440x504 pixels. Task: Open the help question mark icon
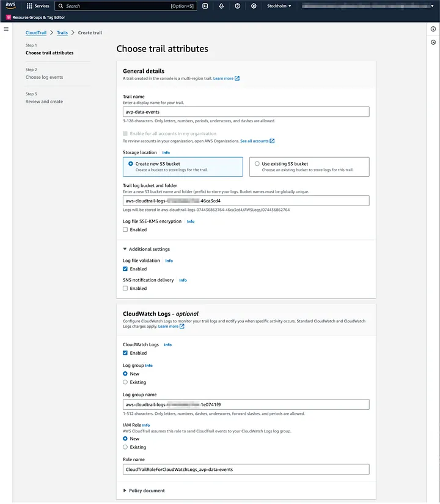tap(237, 6)
